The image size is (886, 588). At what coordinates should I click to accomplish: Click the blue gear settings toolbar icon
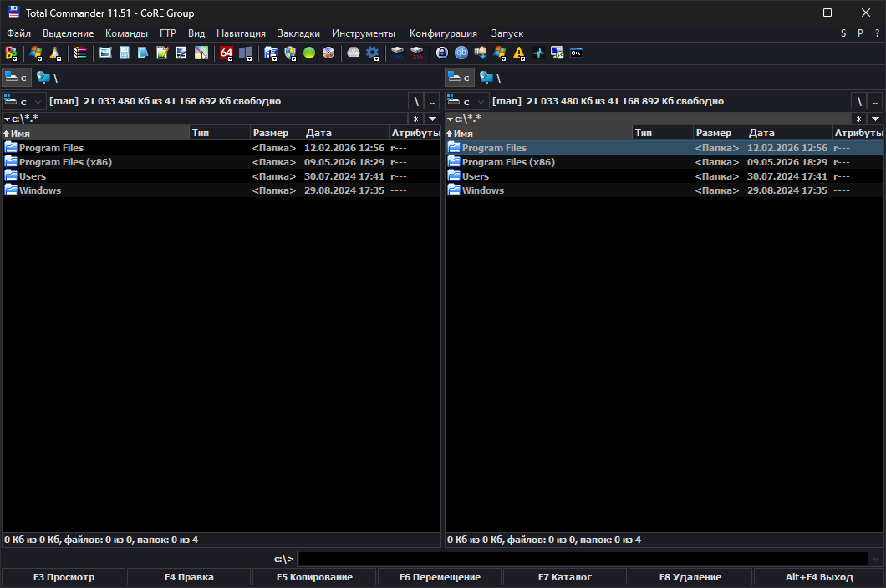[x=372, y=53]
